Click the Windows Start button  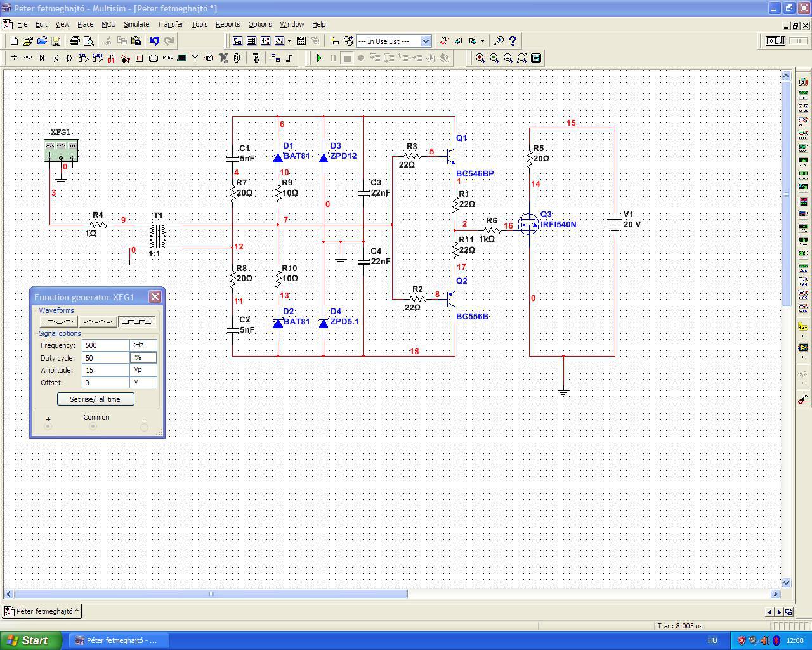[x=30, y=640]
